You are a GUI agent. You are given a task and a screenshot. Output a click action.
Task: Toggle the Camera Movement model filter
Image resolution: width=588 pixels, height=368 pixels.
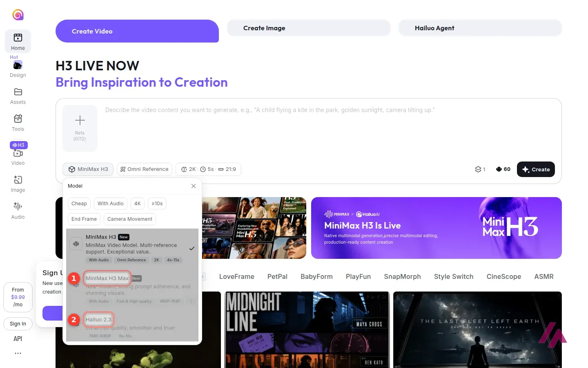tap(130, 219)
